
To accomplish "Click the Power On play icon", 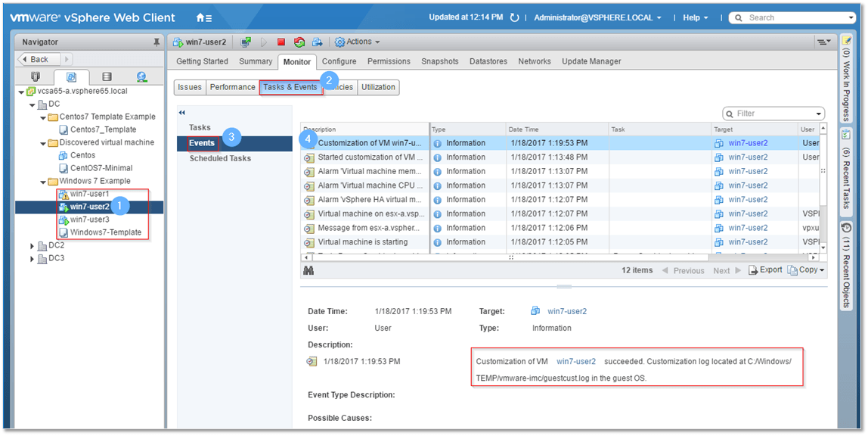I will (x=264, y=42).
